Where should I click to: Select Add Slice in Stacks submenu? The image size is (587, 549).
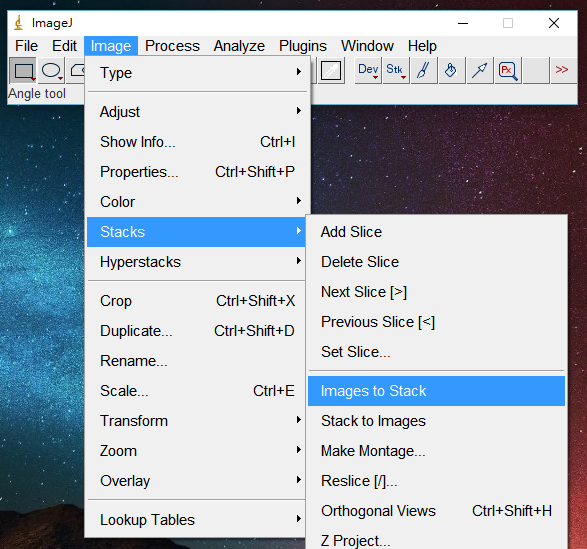437,232
